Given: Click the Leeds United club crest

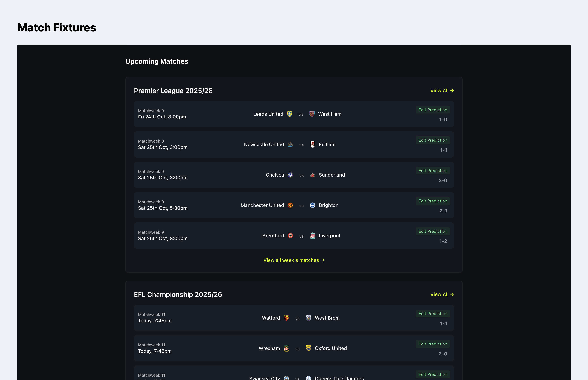Looking at the screenshot, I should [x=290, y=114].
